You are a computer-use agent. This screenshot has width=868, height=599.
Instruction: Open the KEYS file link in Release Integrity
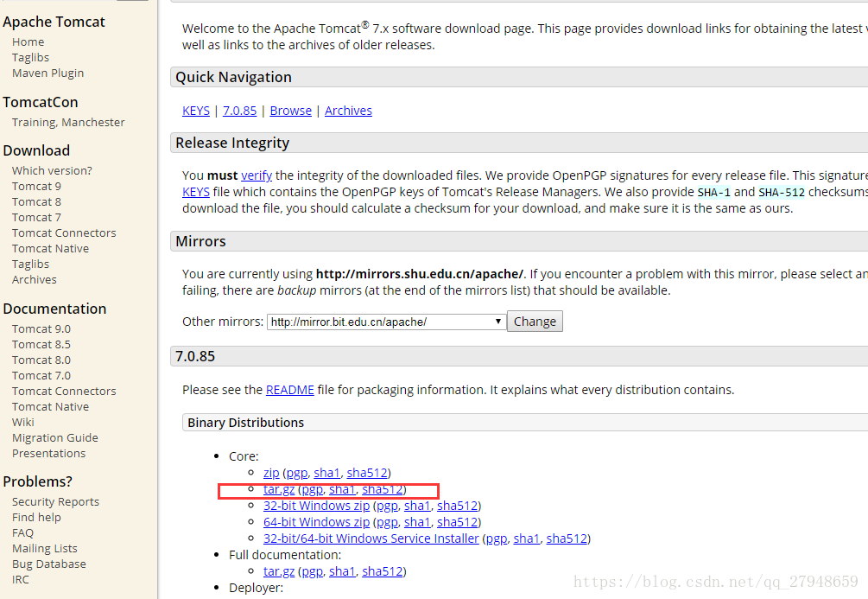pyautogui.click(x=196, y=192)
